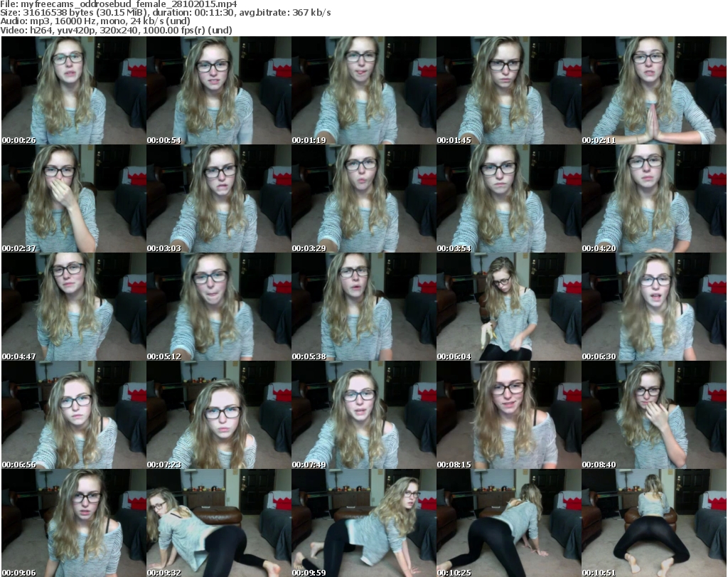Pick the 00:06:30 thumbnail

pos(654,307)
